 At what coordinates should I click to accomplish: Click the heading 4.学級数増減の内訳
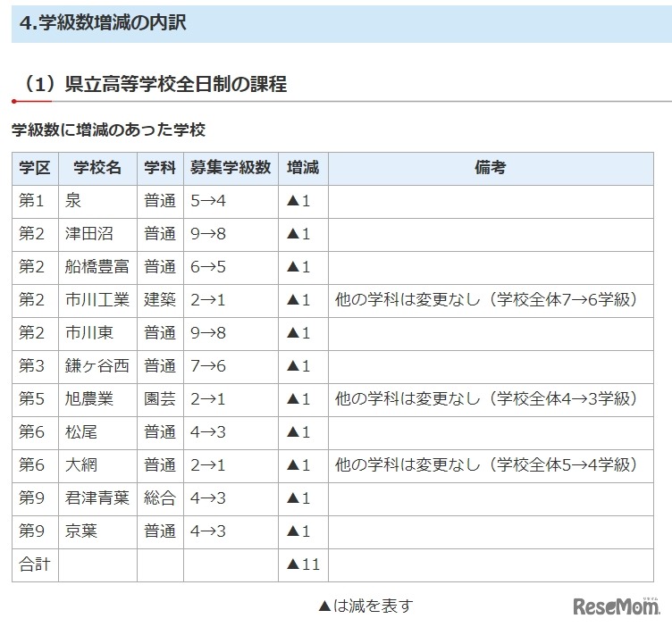point(103,23)
